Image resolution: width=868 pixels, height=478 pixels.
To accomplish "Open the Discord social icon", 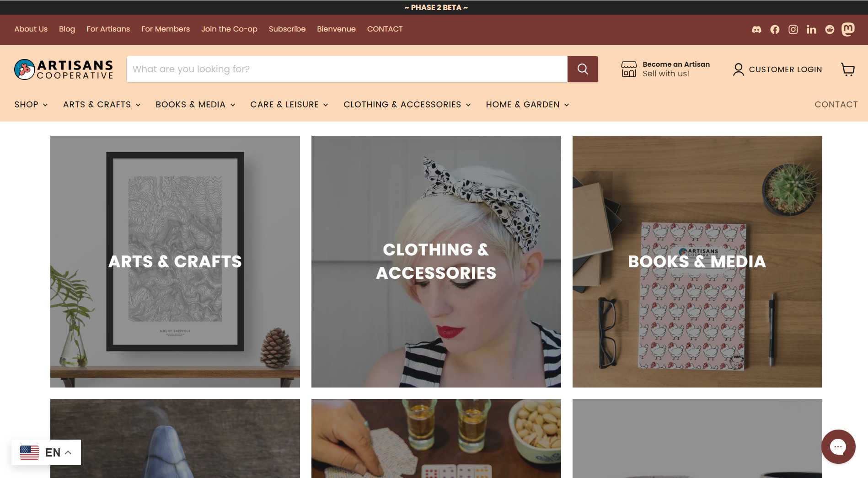I will tap(756, 30).
